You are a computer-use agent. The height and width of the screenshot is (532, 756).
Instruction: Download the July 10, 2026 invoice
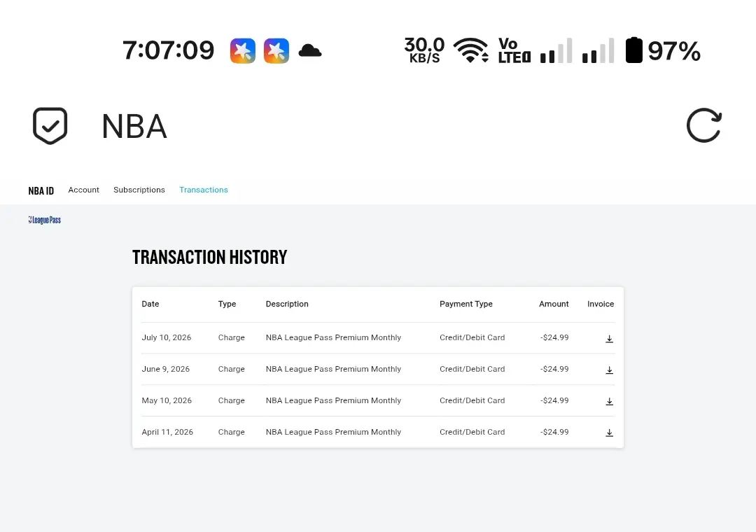[610, 339]
